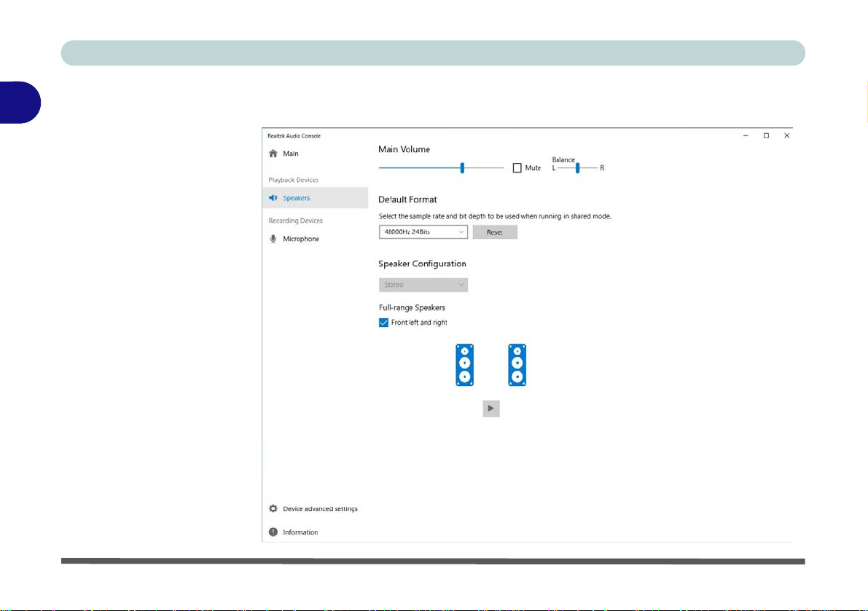Click the Main Volume slider handle

pos(461,167)
